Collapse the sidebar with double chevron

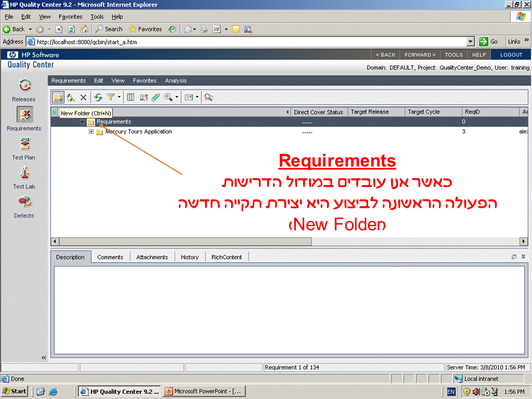point(44,357)
